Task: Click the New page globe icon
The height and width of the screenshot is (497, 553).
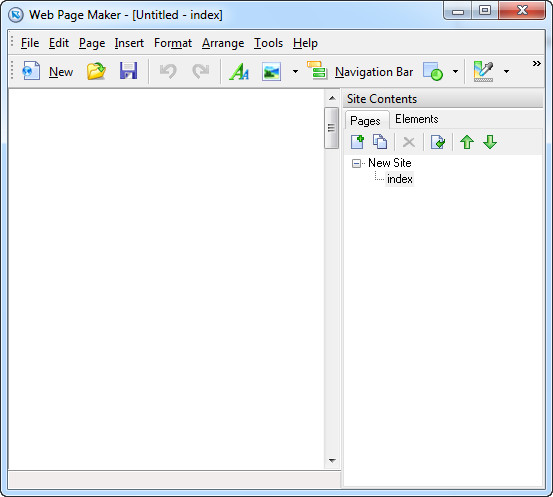Action: [x=31, y=71]
